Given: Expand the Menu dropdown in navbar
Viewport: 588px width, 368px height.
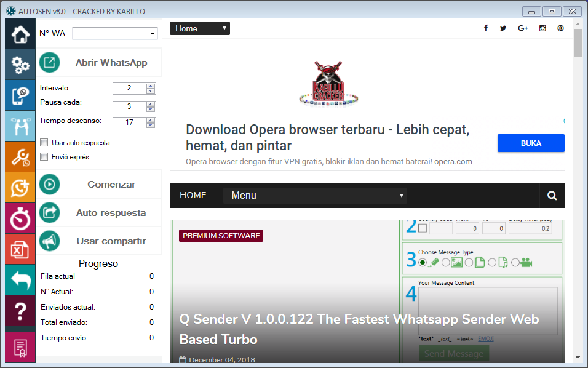Looking at the screenshot, I should 315,196.
